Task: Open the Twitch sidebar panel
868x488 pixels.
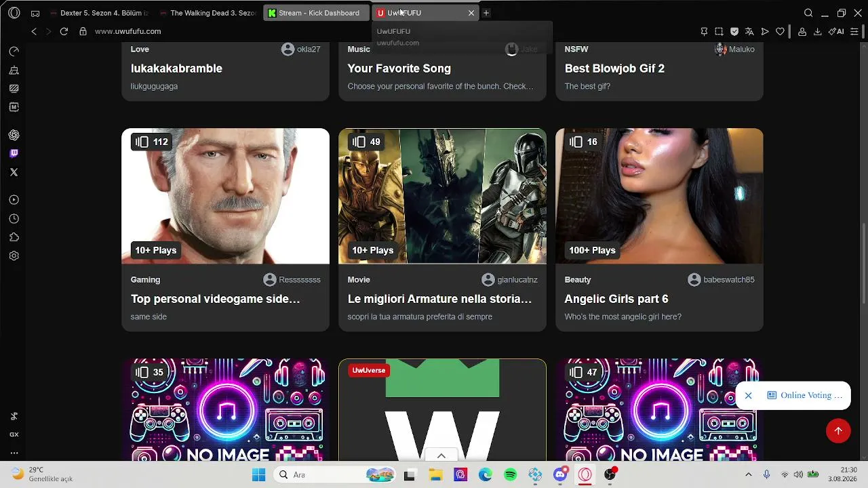Action: coord(14,153)
